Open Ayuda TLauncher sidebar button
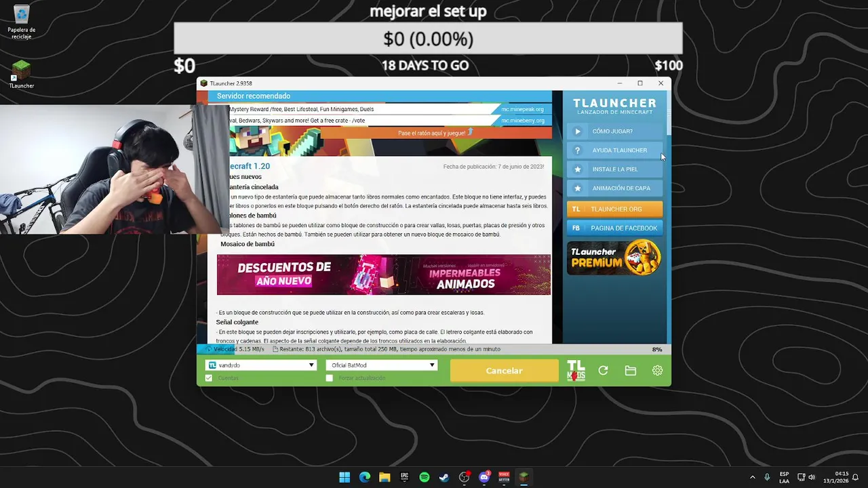Viewport: 868px width, 488px height. point(615,150)
